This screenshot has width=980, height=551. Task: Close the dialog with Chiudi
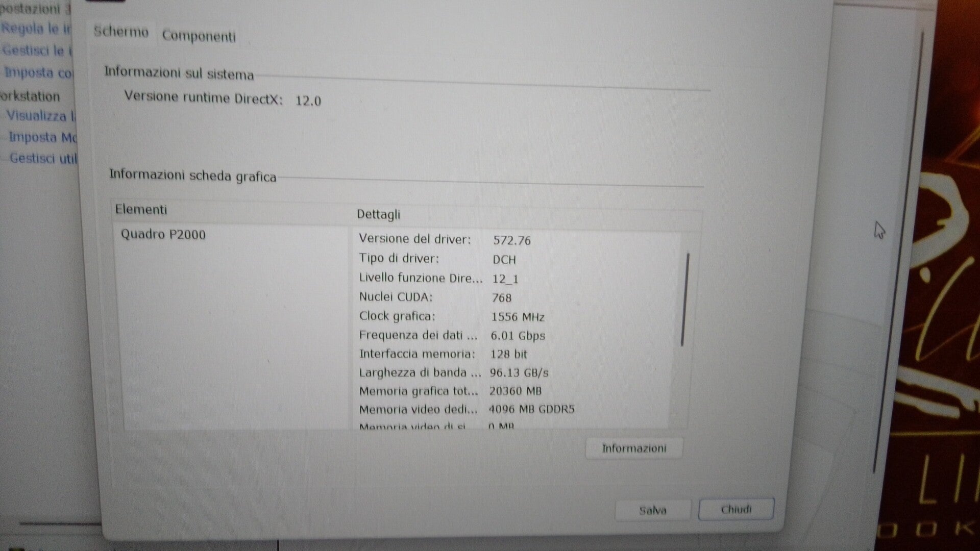(736, 509)
